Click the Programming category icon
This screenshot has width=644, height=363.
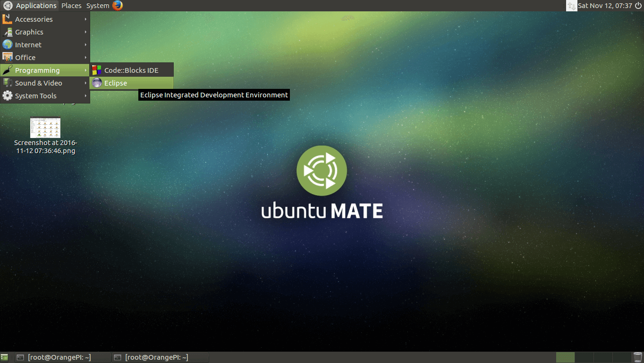pyautogui.click(x=7, y=70)
